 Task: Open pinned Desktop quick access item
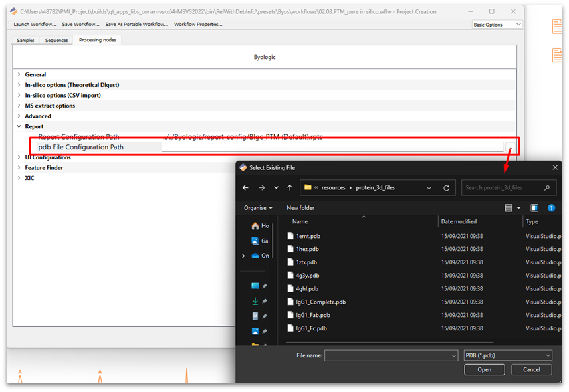click(255, 286)
